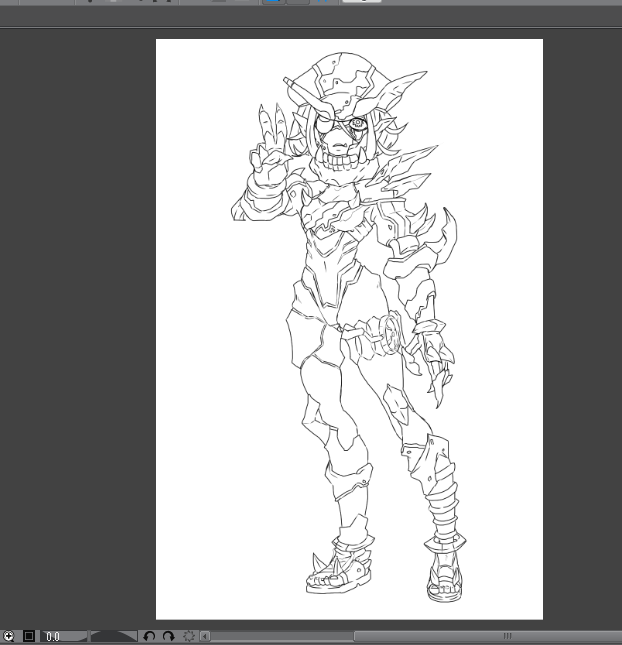Rotate the canvas right with the clockwise arrow
Viewport: 622px width, 645px height.
pos(168,636)
